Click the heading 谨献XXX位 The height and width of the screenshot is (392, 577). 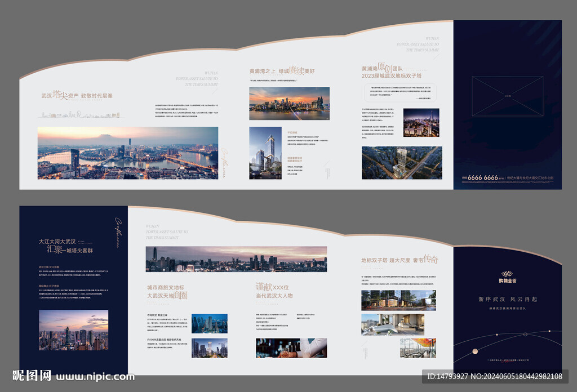click(272, 287)
